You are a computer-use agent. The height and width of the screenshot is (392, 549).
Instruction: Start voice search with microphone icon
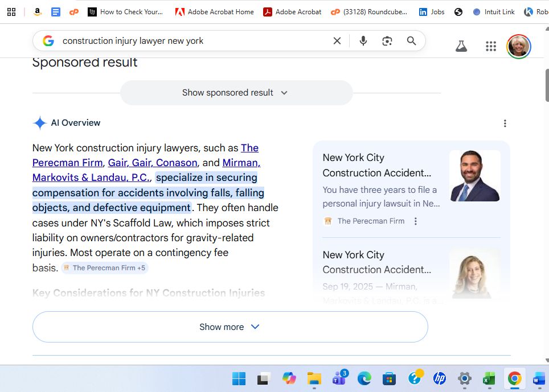pos(363,41)
